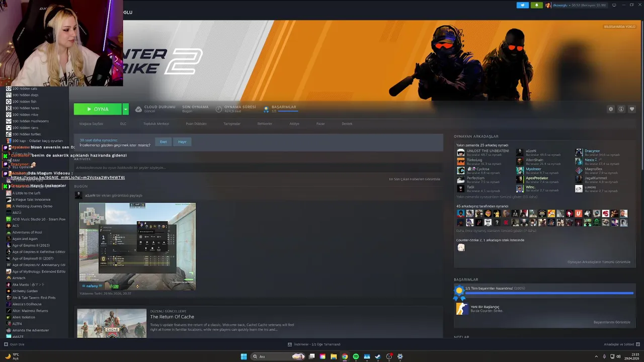This screenshot has height=362, width=644.
Task: Open the Topluluk Merkezi tab
Action: pos(156,124)
